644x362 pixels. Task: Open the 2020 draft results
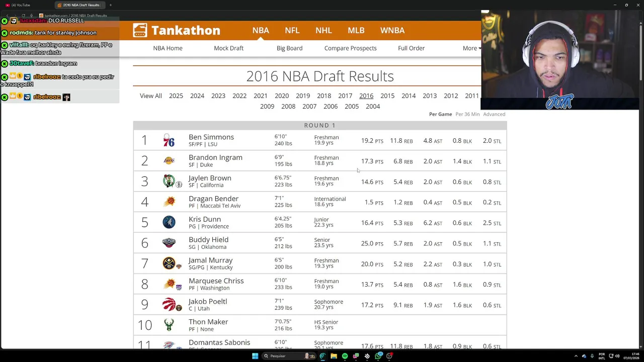282,96
